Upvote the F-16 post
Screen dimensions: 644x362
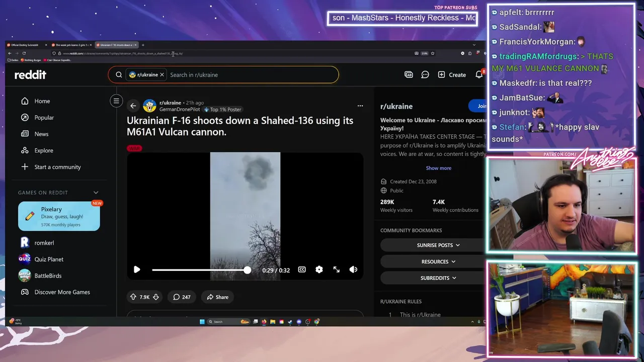tap(133, 297)
